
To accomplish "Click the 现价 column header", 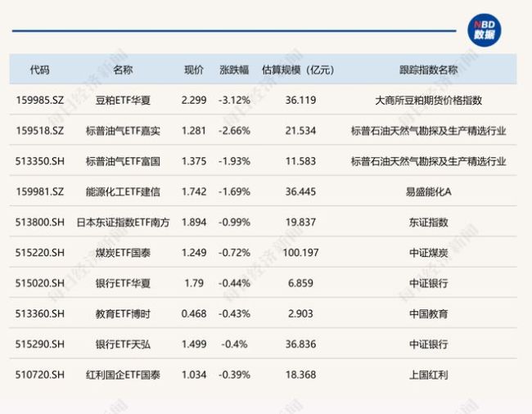I will click(x=194, y=70).
